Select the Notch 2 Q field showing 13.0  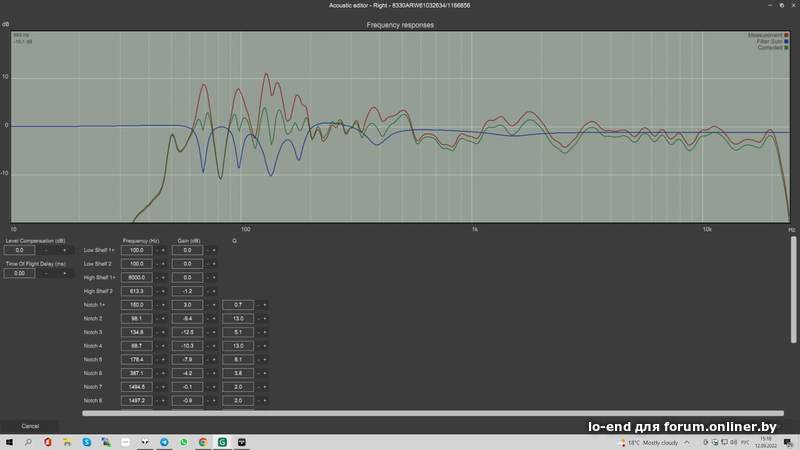pos(238,319)
